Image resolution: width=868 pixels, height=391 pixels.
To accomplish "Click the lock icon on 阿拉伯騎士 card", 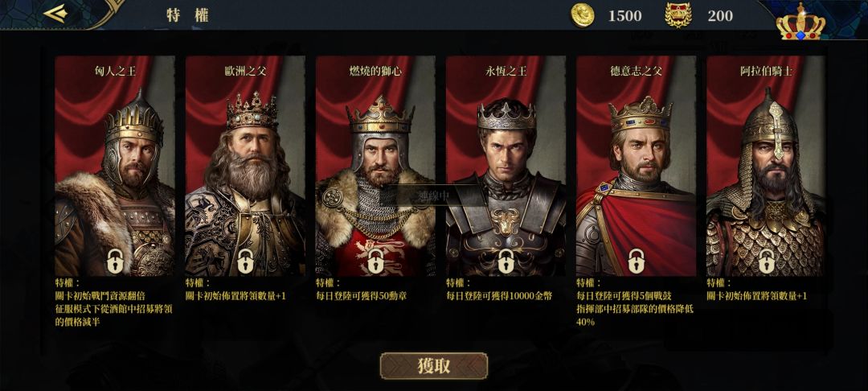I will [x=767, y=261].
